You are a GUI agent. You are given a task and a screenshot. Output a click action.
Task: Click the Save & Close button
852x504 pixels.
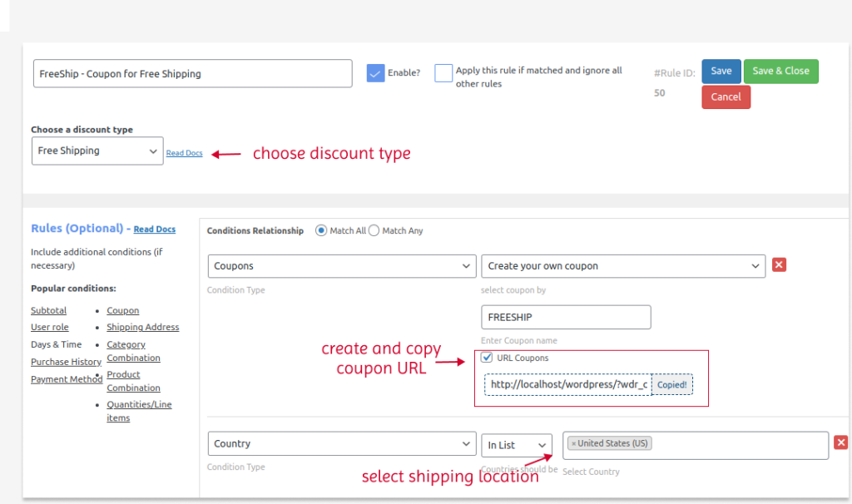pyautogui.click(x=780, y=71)
